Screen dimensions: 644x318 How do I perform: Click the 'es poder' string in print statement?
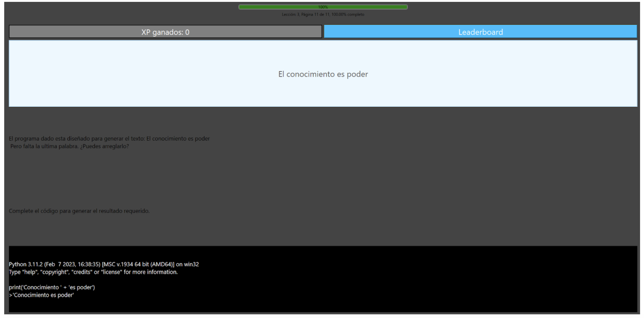(x=80, y=287)
